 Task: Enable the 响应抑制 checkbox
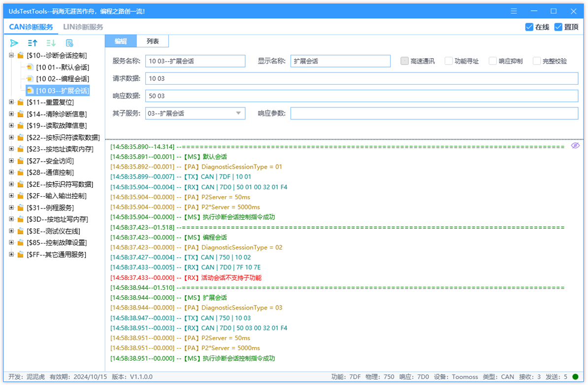point(493,61)
